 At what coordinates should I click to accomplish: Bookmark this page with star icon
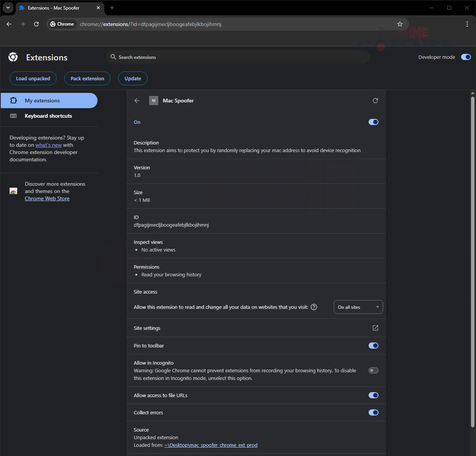tap(400, 24)
